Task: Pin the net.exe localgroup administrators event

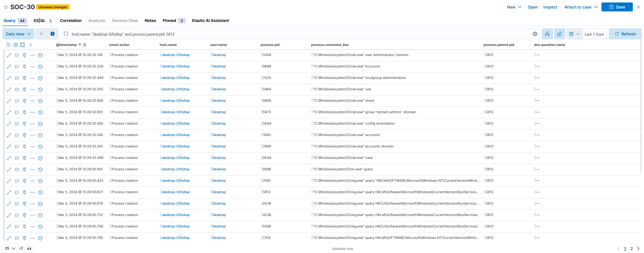Action: click(x=24, y=78)
